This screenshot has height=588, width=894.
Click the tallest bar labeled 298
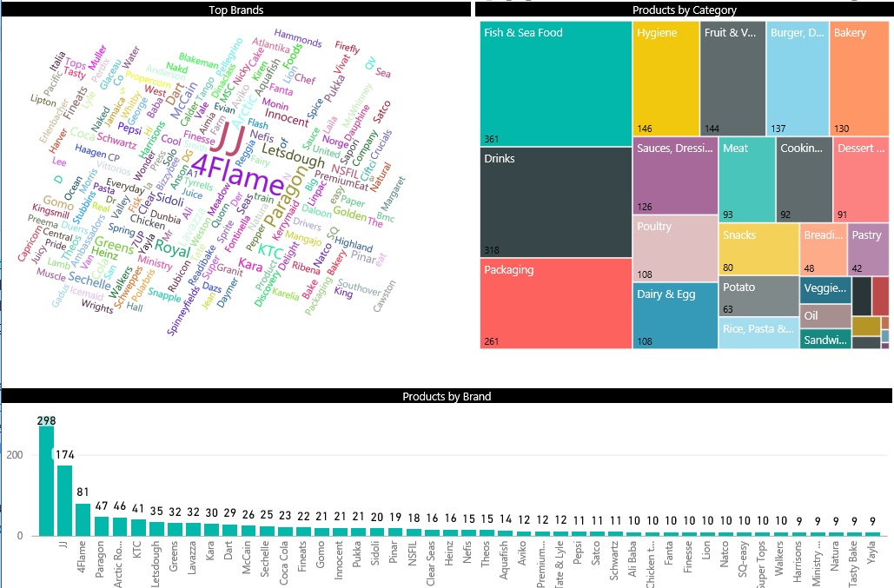point(46,481)
